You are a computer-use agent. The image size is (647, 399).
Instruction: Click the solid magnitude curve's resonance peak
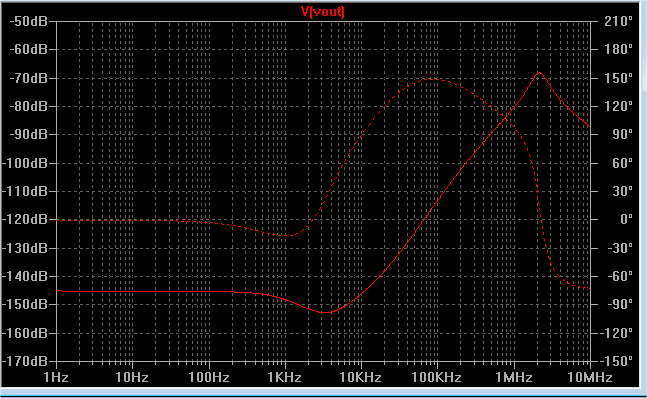540,73
